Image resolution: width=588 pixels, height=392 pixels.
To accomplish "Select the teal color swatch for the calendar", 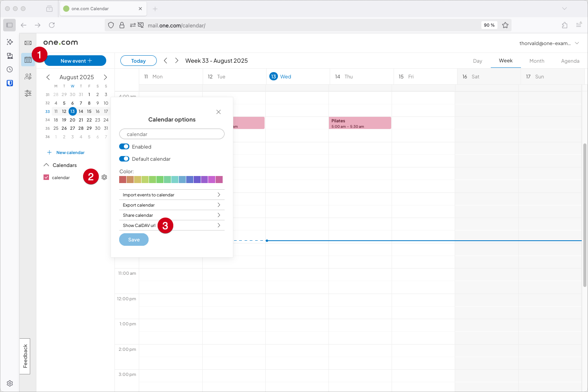I will click(175, 179).
